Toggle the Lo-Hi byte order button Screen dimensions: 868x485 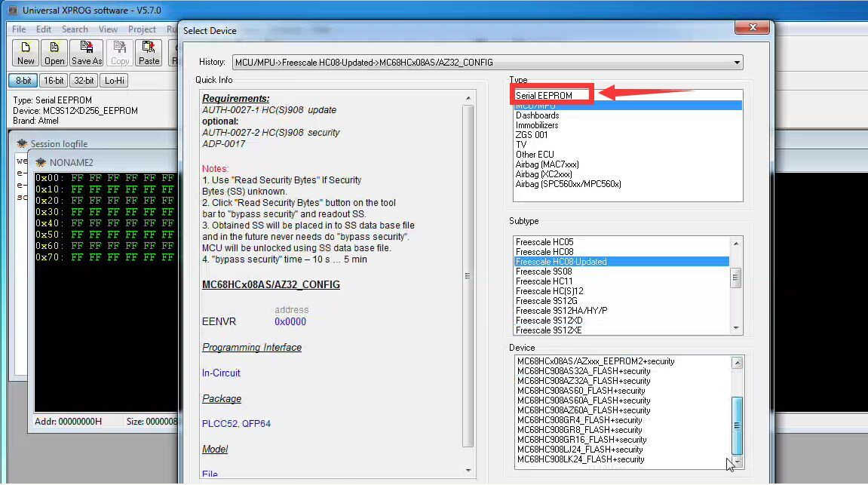coord(115,81)
